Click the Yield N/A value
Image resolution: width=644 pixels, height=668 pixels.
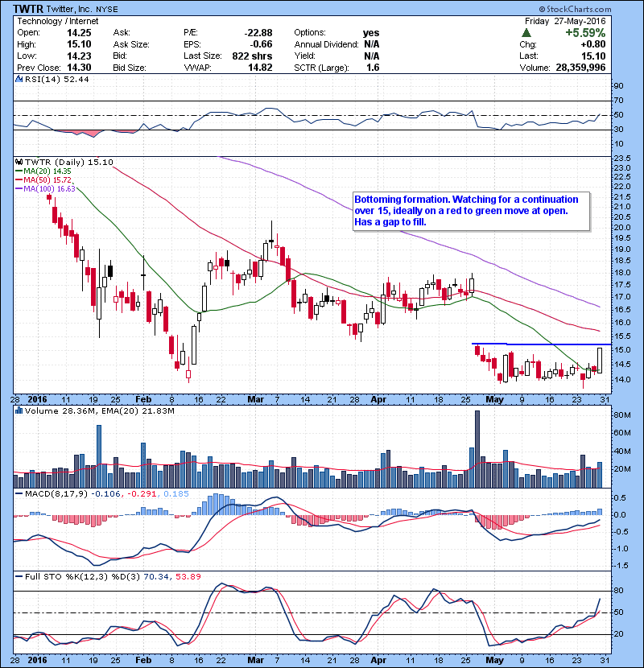pyautogui.click(x=371, y=56)
